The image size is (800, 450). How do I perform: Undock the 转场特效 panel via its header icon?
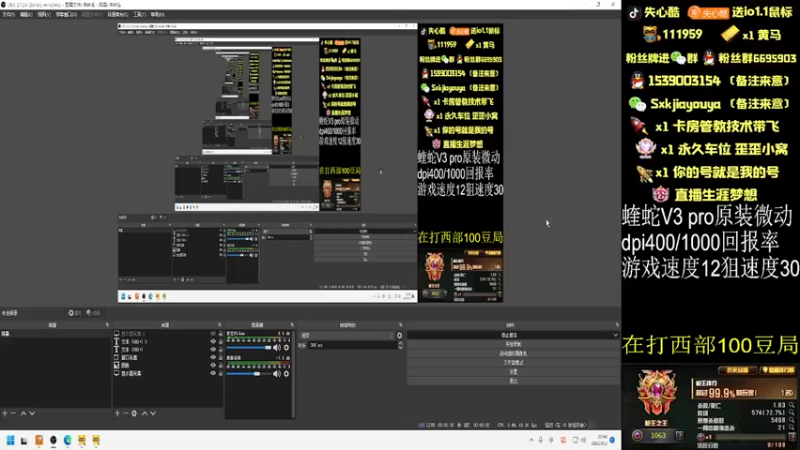tap(400, 325)
